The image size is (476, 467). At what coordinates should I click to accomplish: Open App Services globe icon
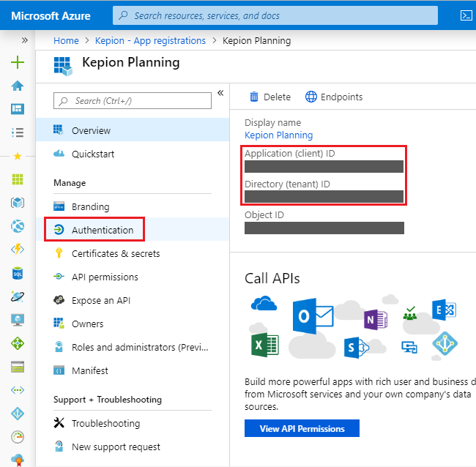(18, 226)
